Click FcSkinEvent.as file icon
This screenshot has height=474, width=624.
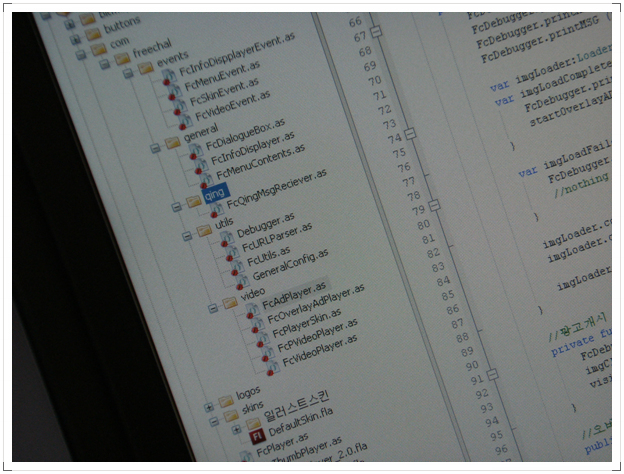click(179, 105)
